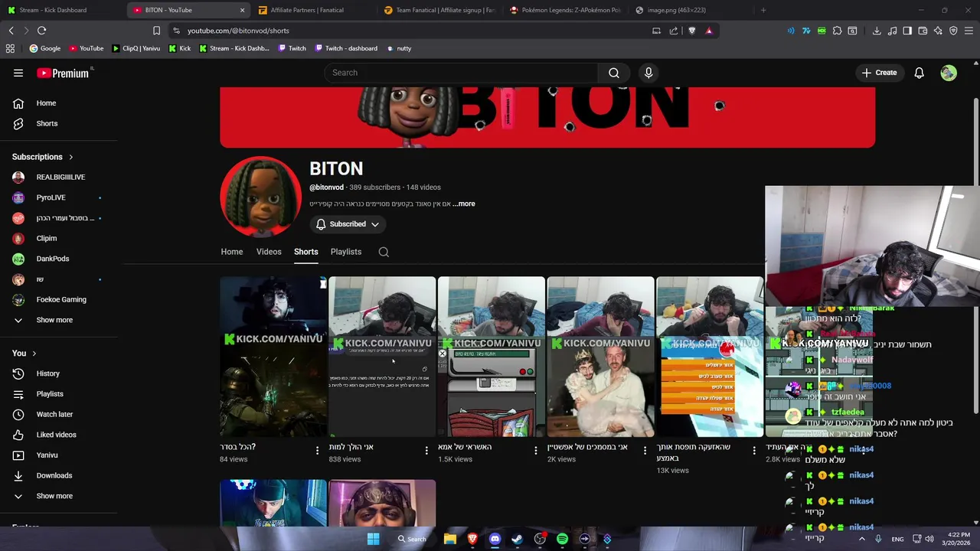
Task: Search within the BITON channel using magnifier
Action: point(384,252)
